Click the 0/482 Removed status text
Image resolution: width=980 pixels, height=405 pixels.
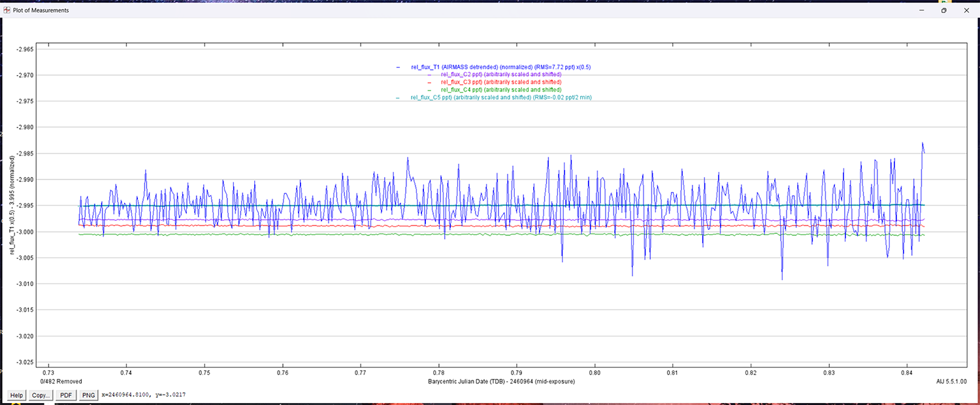click(x=61, y=381)
